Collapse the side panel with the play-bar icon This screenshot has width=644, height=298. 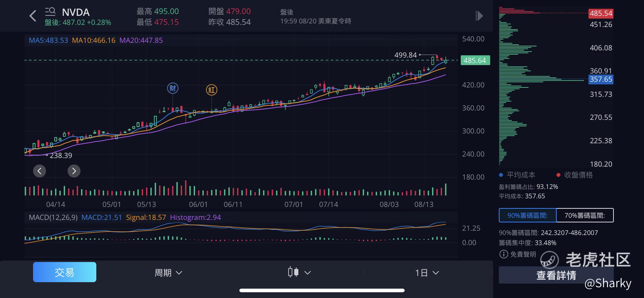(479, 16)
